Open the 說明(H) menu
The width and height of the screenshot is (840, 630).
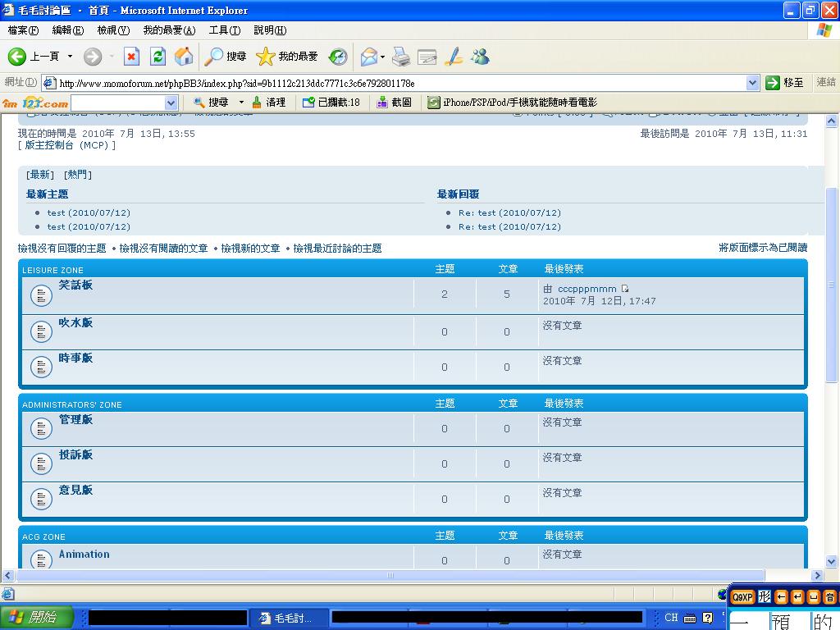pyautogui.click(x=270, y=30)
